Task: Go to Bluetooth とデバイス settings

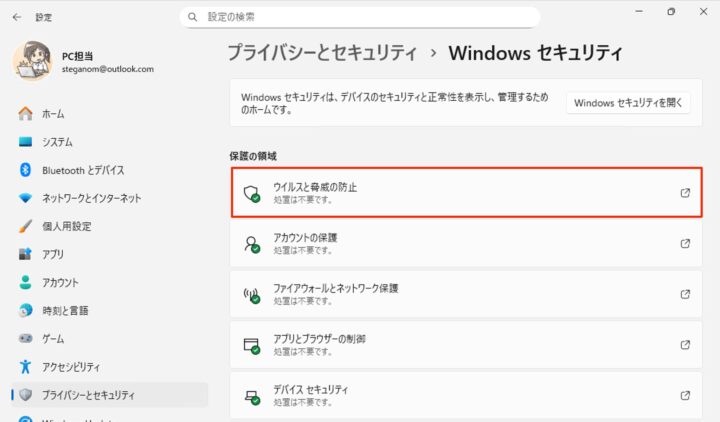Action: [82, 170]
